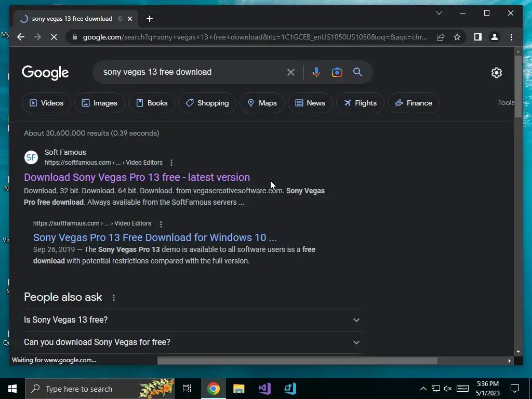Filter results by Books
Screen dimensions: 532x399
[152, 103]
